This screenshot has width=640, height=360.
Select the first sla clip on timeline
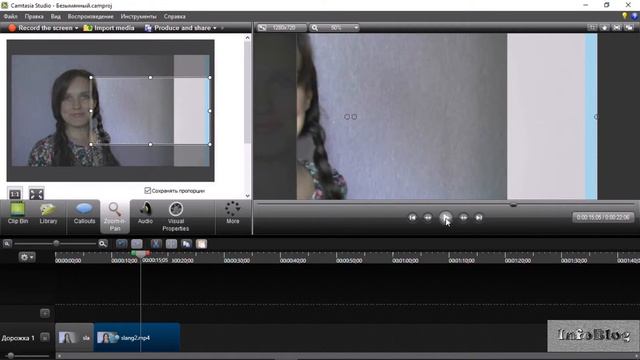tap(74, 338)
